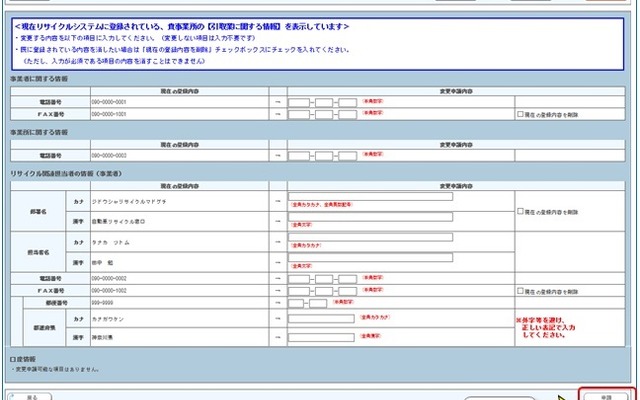Select the current value 090-0000-0001
640x400 pixels.
point(109,102)
